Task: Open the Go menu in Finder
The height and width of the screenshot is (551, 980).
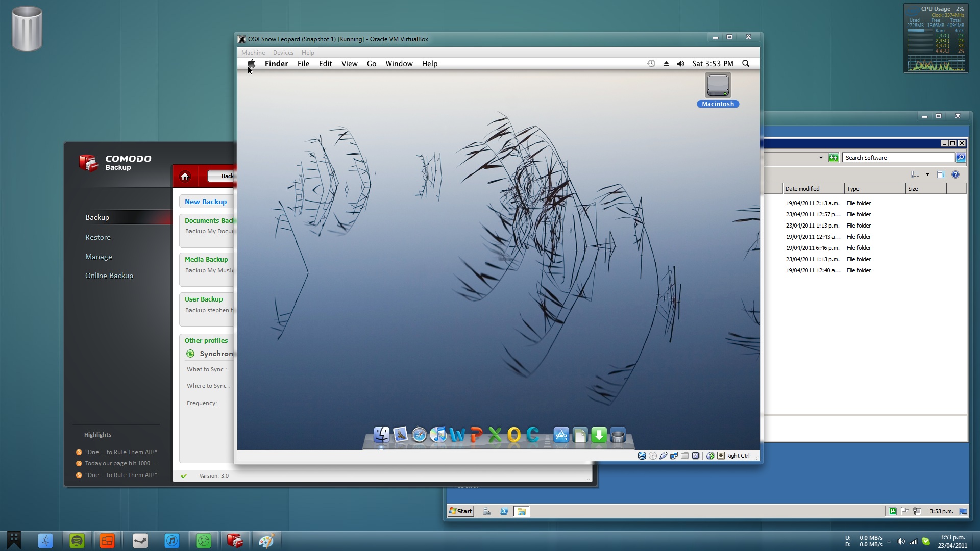Action: (371, 64)
